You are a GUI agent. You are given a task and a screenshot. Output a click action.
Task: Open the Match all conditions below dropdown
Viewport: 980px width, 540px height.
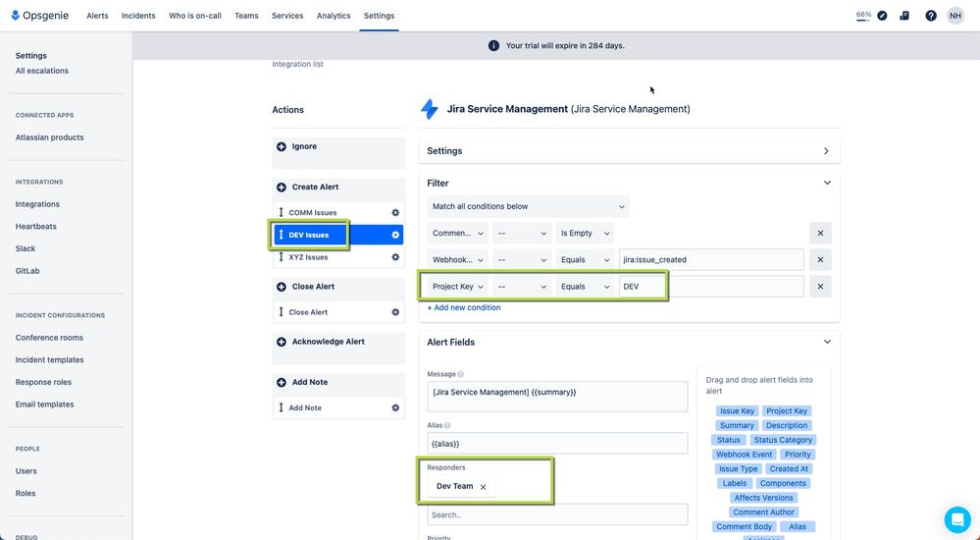click(x=528, y=206)
